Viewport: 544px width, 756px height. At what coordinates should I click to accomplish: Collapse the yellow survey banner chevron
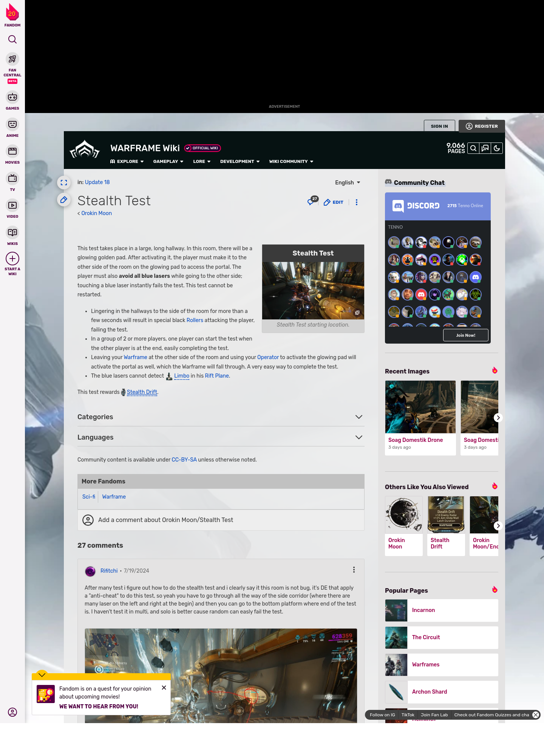point(42,675)
